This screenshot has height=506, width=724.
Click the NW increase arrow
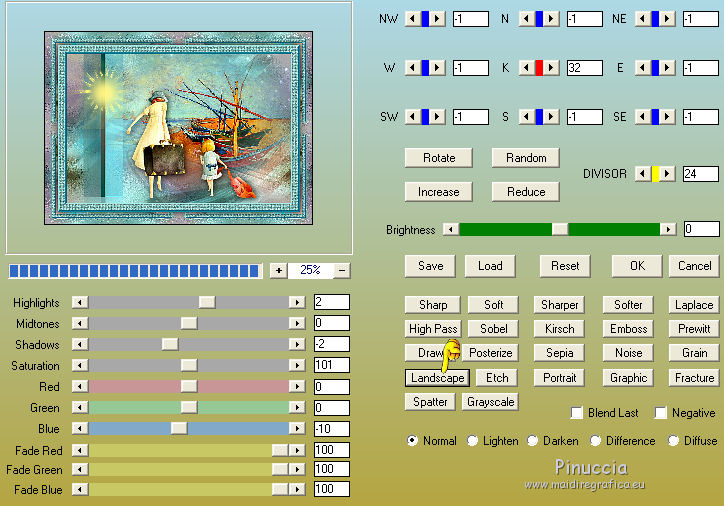[438, 19]
